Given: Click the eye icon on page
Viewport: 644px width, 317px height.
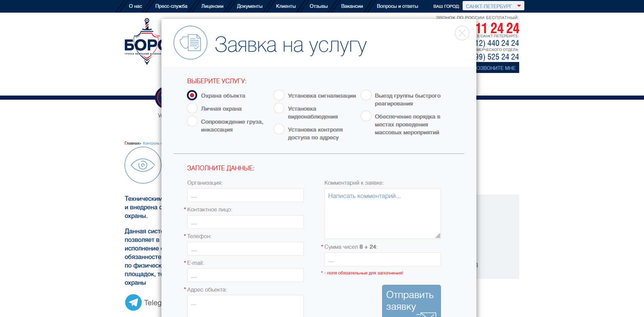Looking at the screenshot, I should tap(143, 165).
